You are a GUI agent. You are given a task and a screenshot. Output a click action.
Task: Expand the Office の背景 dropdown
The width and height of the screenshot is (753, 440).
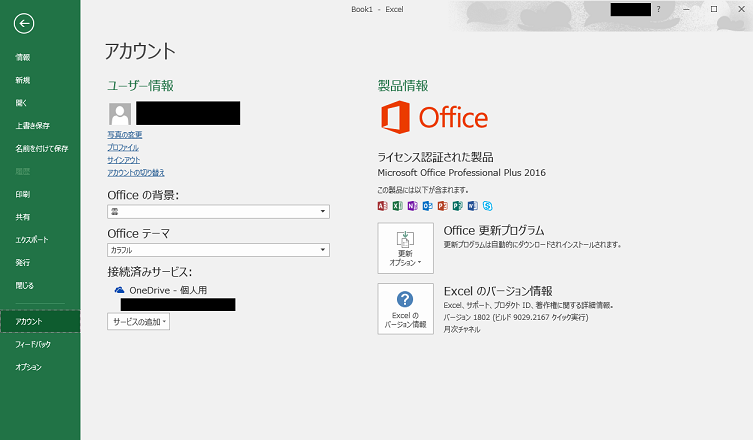click(219, 211)
